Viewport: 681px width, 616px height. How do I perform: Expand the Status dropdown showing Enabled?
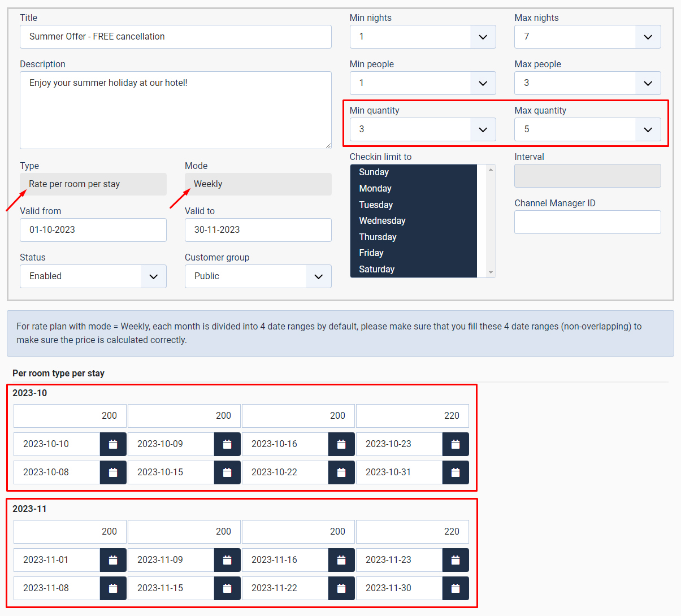click(x=153, y=276)
